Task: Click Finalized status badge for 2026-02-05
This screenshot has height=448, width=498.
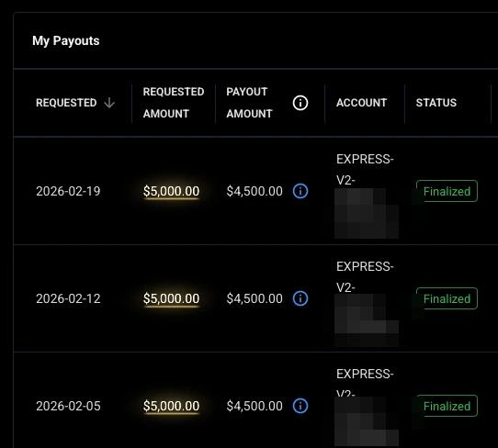Action: coord(447,406)
